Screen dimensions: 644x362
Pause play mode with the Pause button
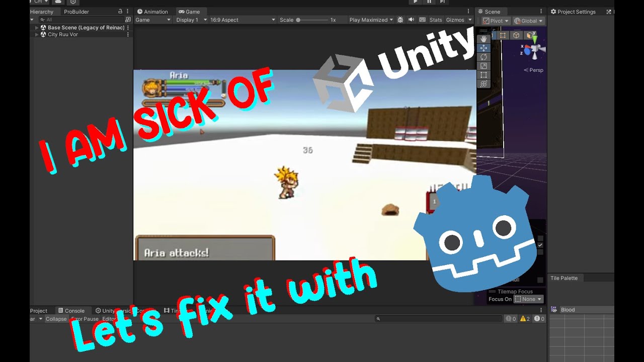(429, 2)
